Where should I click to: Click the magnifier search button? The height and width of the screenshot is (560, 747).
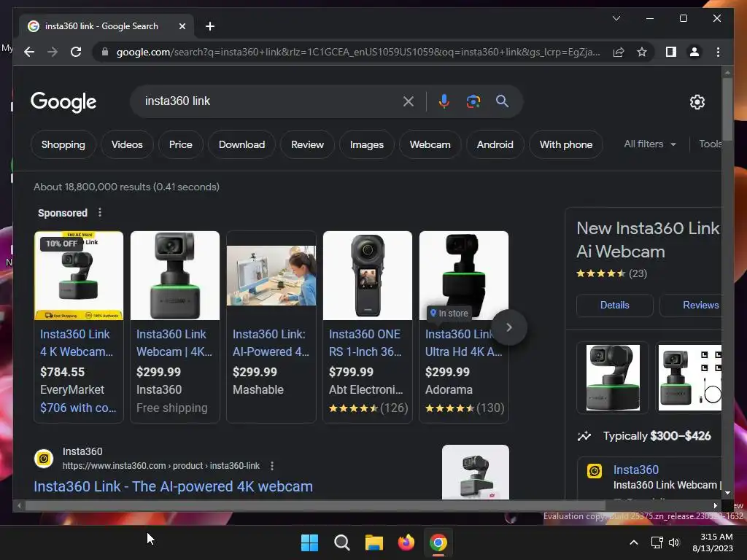(502, 101)
